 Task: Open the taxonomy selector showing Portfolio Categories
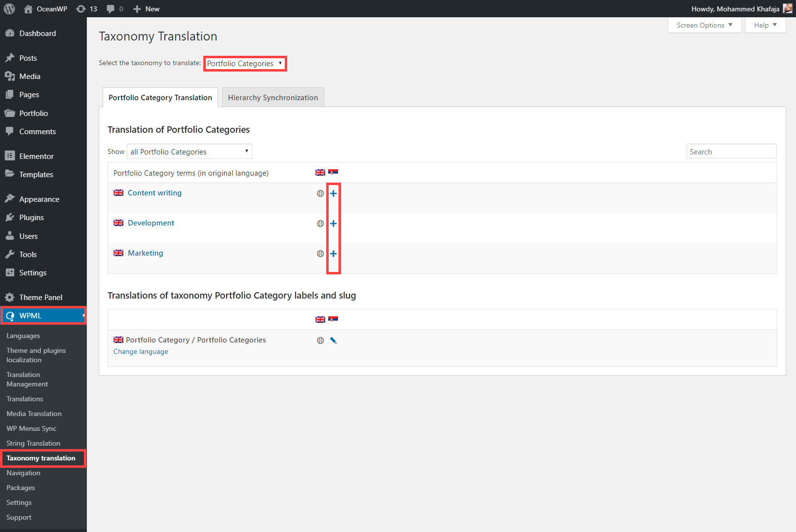(x=245, y=64)
